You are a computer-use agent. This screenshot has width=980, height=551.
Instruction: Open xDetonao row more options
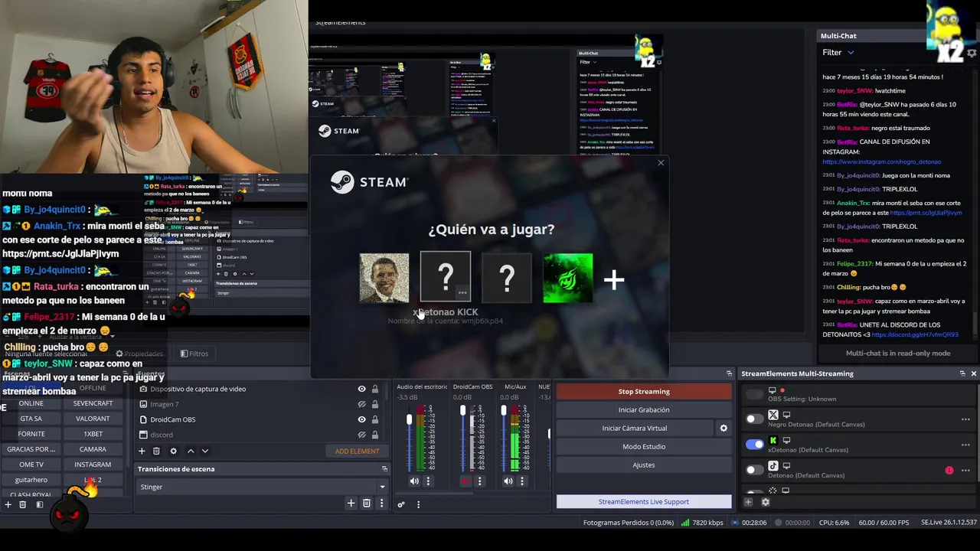tap(965, 445)
